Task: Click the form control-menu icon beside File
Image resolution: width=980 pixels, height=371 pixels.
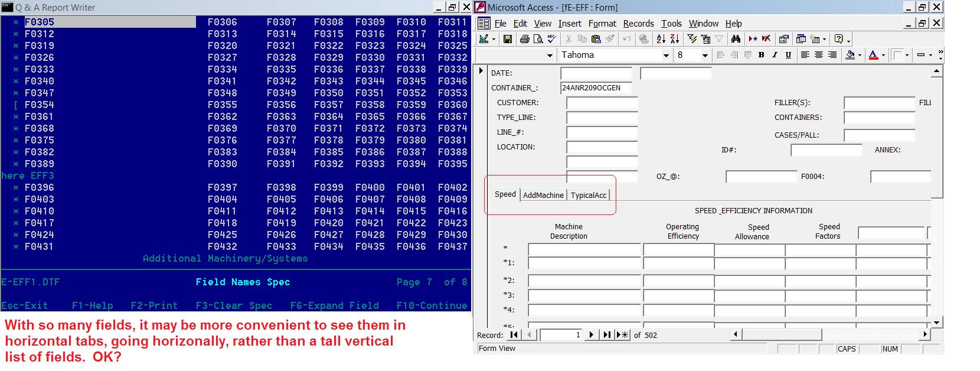Action: point(484,24)
